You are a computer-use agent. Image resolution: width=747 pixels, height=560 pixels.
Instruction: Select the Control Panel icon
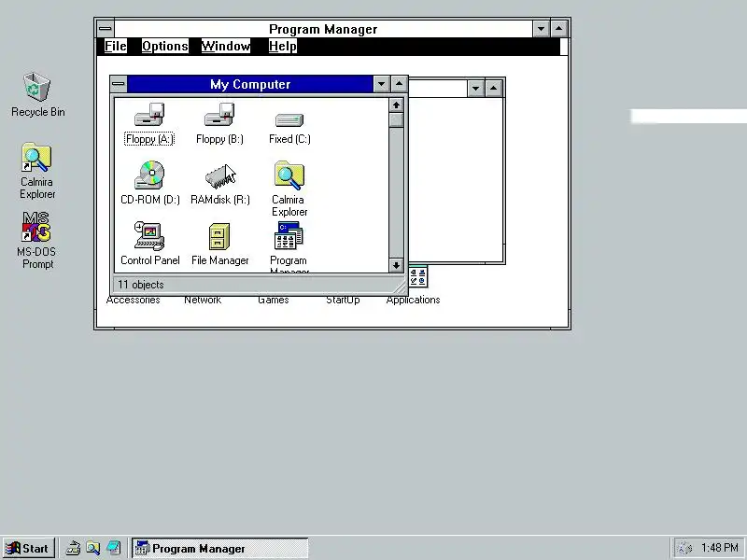[x=149, y=236]
